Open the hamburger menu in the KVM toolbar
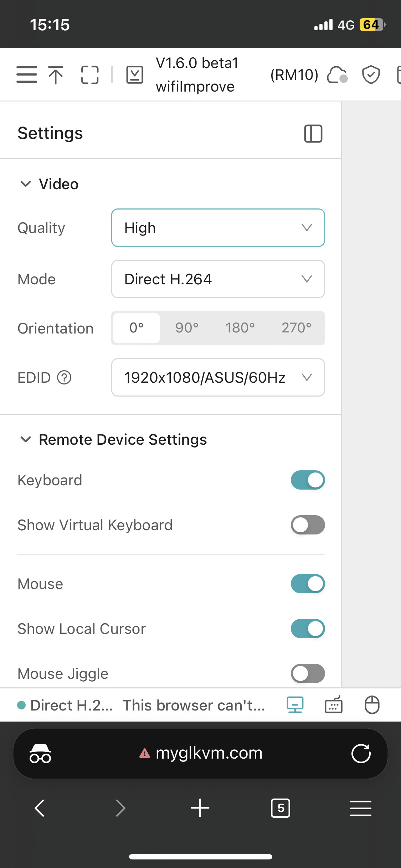Viewport: 401px width, 868px height. pyautogui.click(x=27, y=74)
